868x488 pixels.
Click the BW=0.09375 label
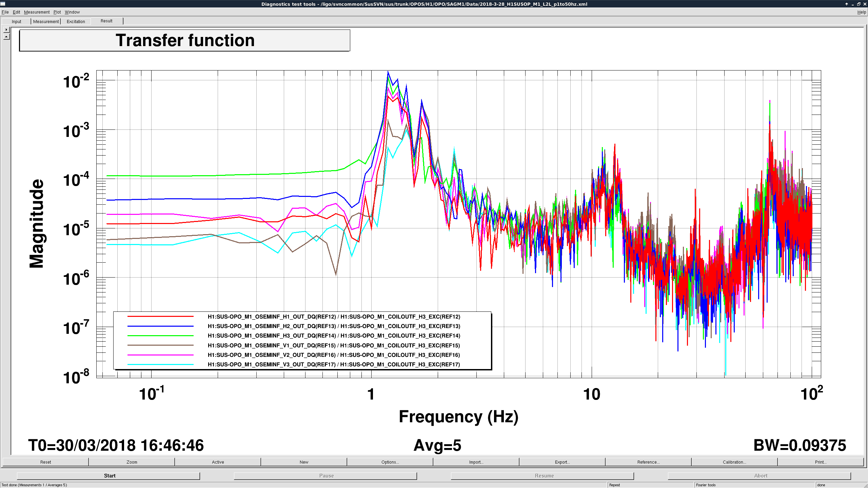[800, 445]
